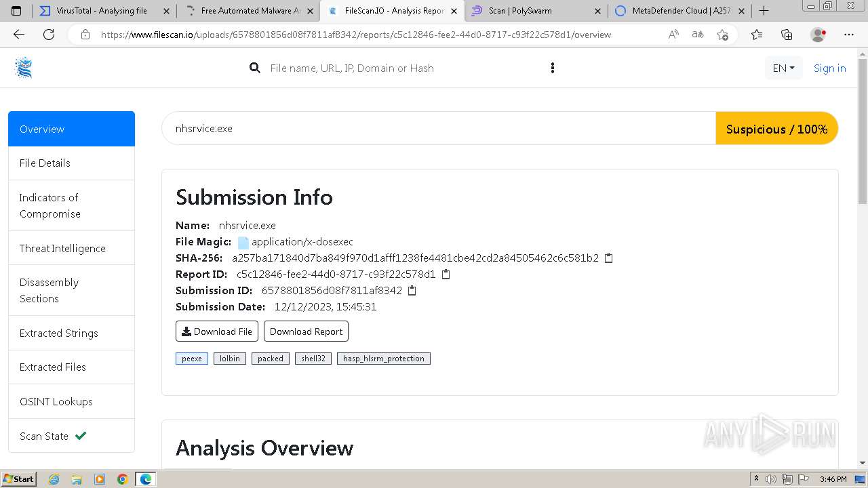Open Indicators of Compromise section
Image resolution: width=868 pixels, height=488 pixels.
click(71, 205)
